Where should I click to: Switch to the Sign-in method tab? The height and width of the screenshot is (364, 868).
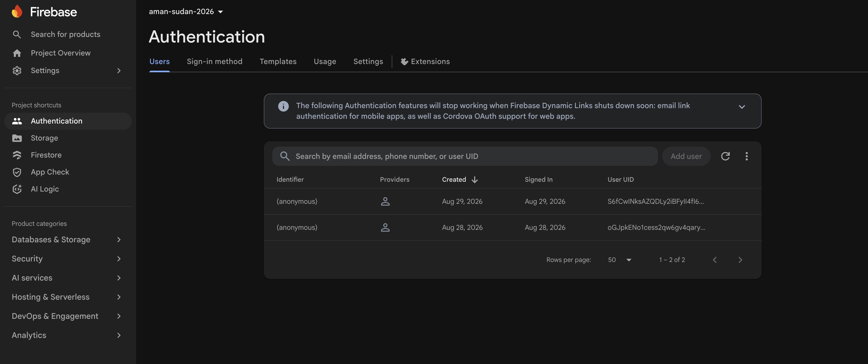pyautogui.click(x=214, y=62)
